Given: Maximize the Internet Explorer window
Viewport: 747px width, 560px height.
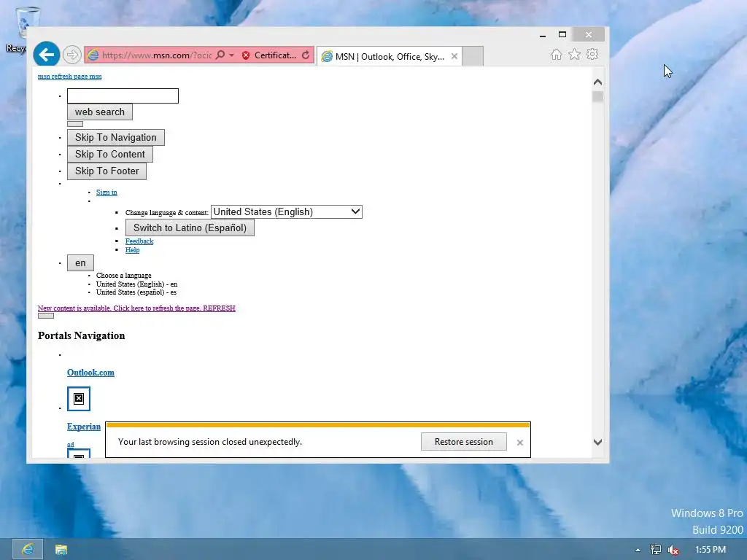Looking at the screenshot, I should coord(562,35).
